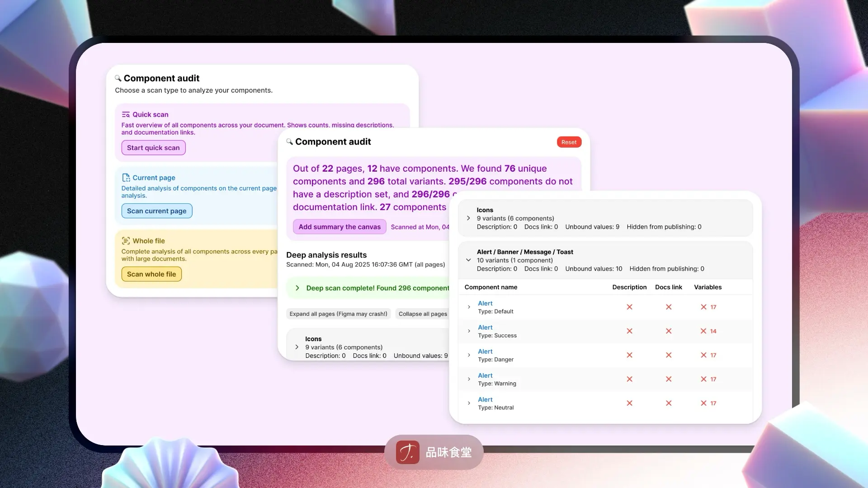Click the Current page document icon
Viewport: 868px width, 488px height.
click(126, 178)
